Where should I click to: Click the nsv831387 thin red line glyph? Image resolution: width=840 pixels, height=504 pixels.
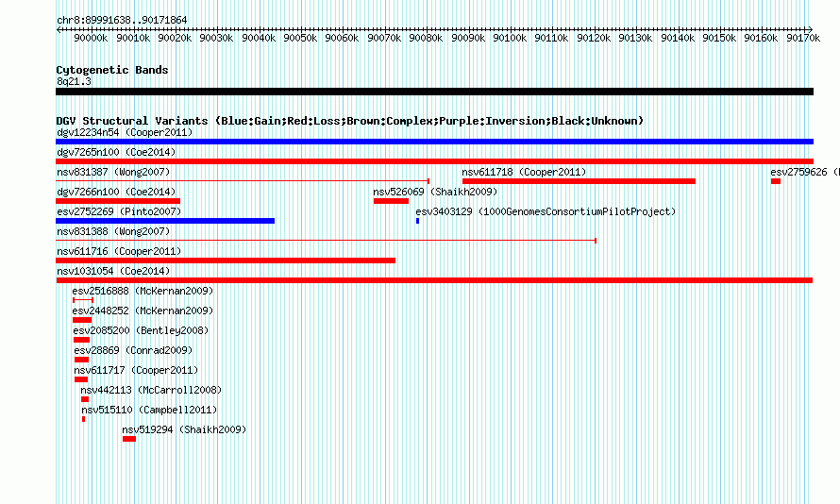[x=243, y=181]
